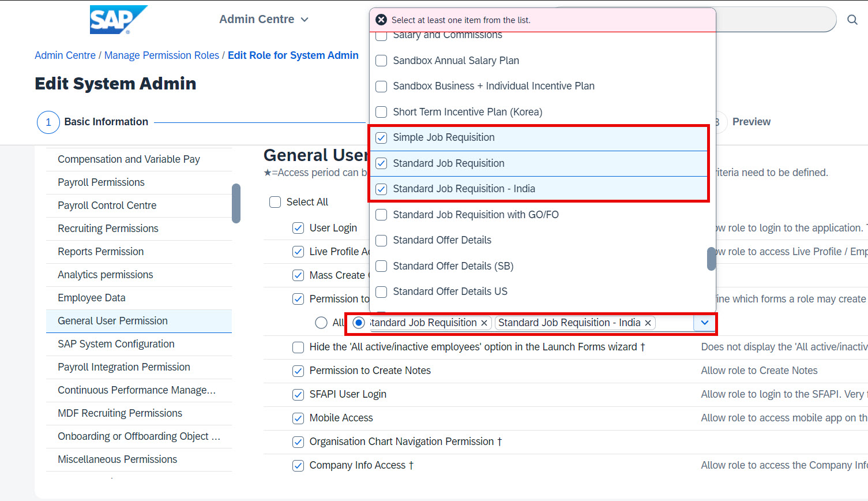The height and width of the screenshot is (501, 868).
Task: Click the General User heading text
Action: tap(315, 155)
